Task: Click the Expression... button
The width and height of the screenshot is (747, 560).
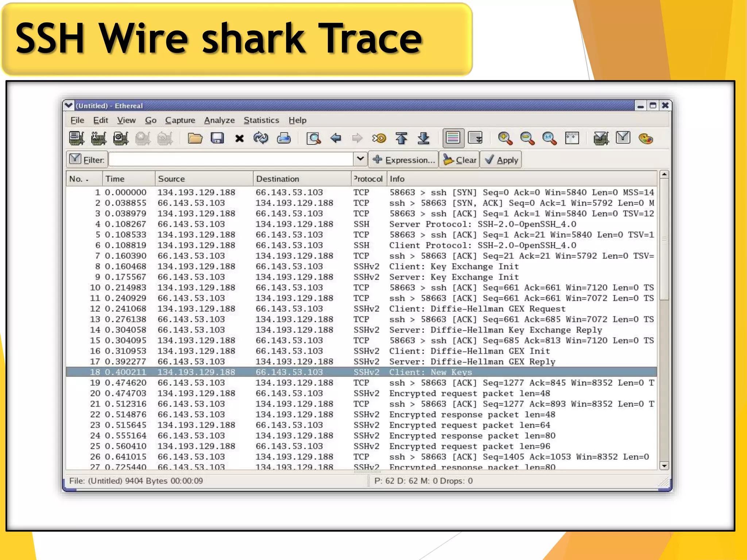Action: [x=403, y=160]
